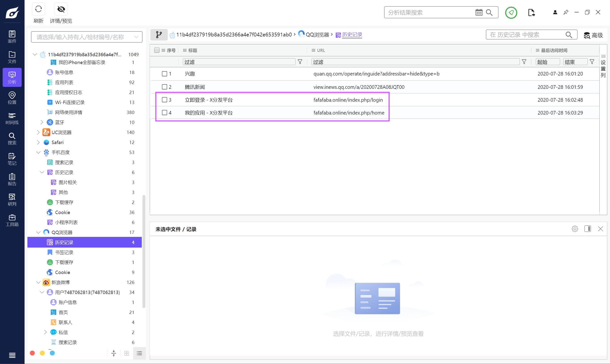The image size is (610, 364).
Task: Close the 未选中文件/记录 preview panel
Action: pyautogui.click(x=600, y=229)
